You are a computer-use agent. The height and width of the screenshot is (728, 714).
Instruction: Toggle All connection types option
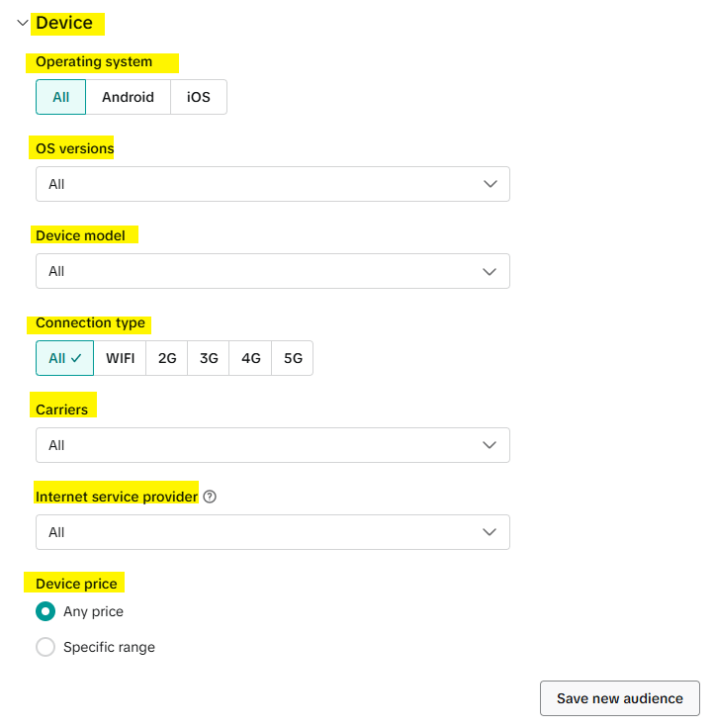(64, 358)
